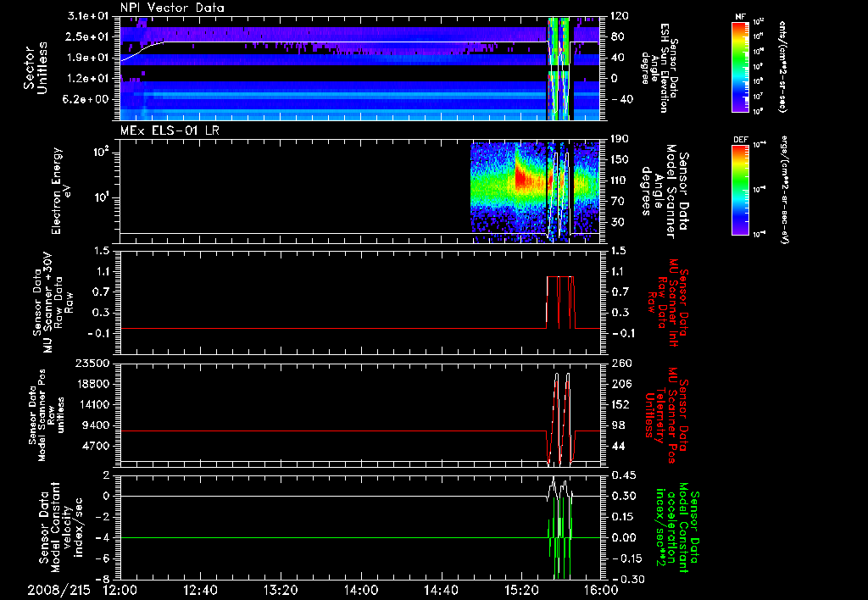868x600 pixels.
Task: Click the green 'Model Constant acceleration' axis title
Action: click(x=677, y=528)
